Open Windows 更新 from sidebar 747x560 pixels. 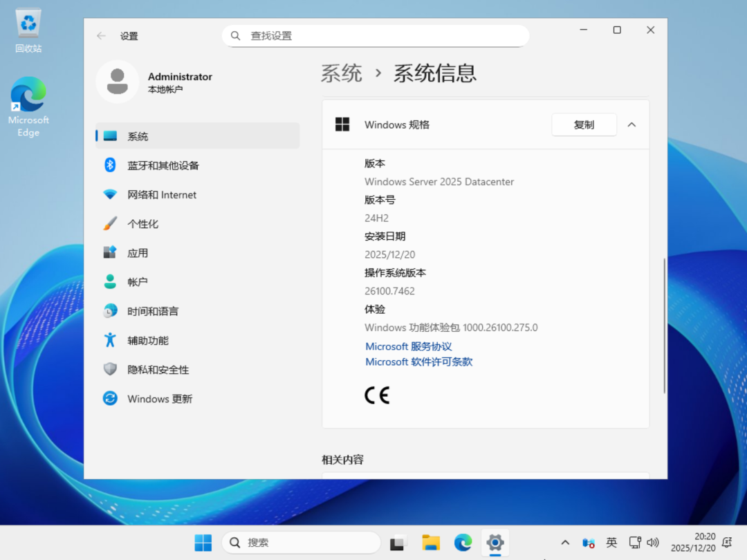(111, 398)
